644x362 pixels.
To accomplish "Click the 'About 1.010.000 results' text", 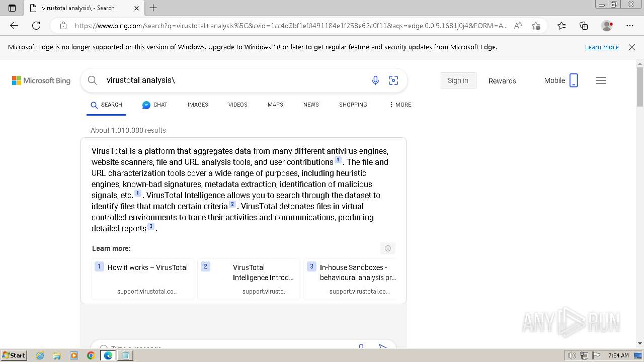I will [x=128, y=130].
